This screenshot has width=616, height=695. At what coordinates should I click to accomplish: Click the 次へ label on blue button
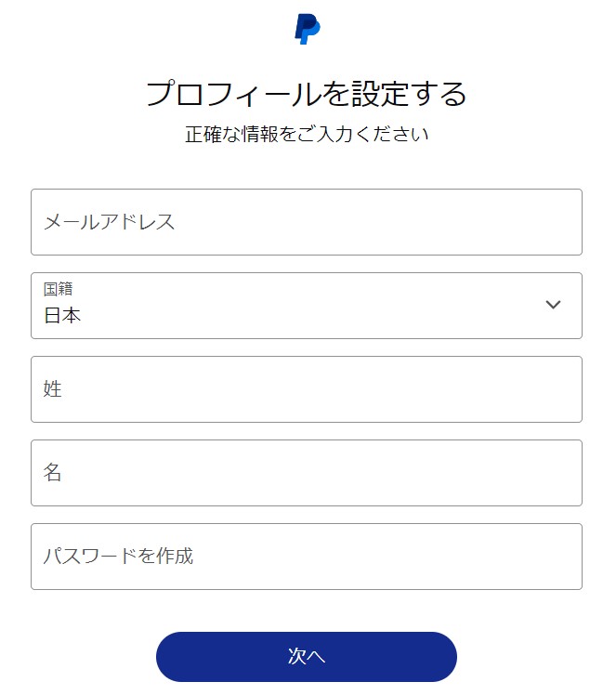tap(307, 657)
